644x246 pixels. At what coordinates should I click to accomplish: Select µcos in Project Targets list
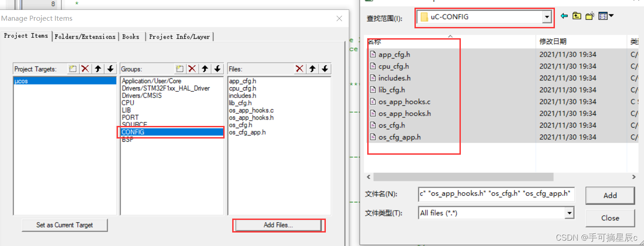(64, 81)
